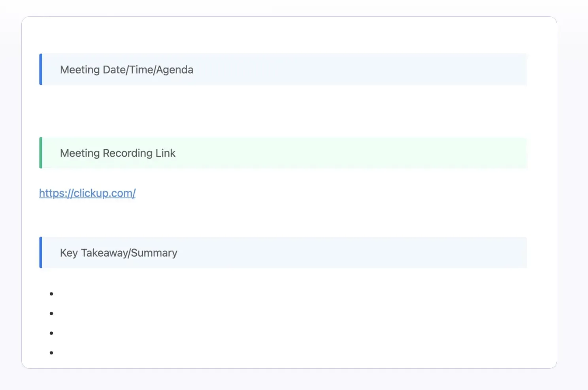The height and width of the screenshot is (390, 588).
Task: Open the https://clickup.com/ recording link
Action: [x=87, y=193]
